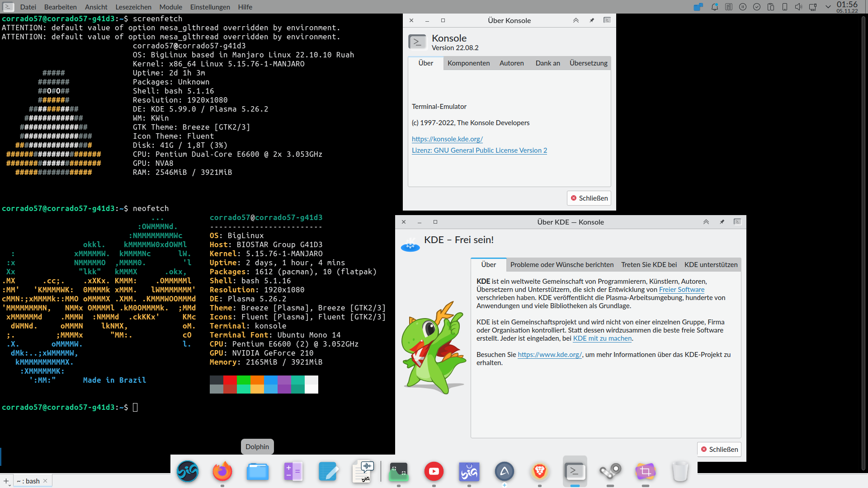Open the Einstellungen menu
The width and height of the screenshot is (868, 488).
point(210,7)
